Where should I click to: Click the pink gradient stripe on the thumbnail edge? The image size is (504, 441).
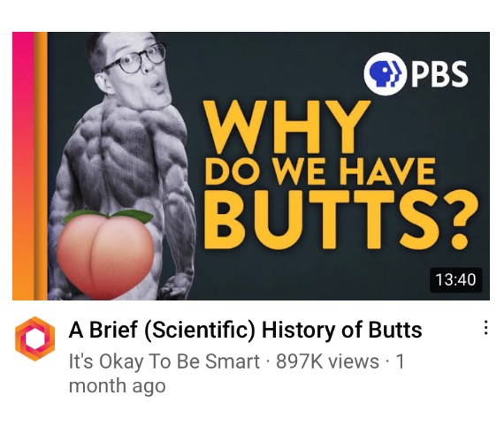(23, 166)
